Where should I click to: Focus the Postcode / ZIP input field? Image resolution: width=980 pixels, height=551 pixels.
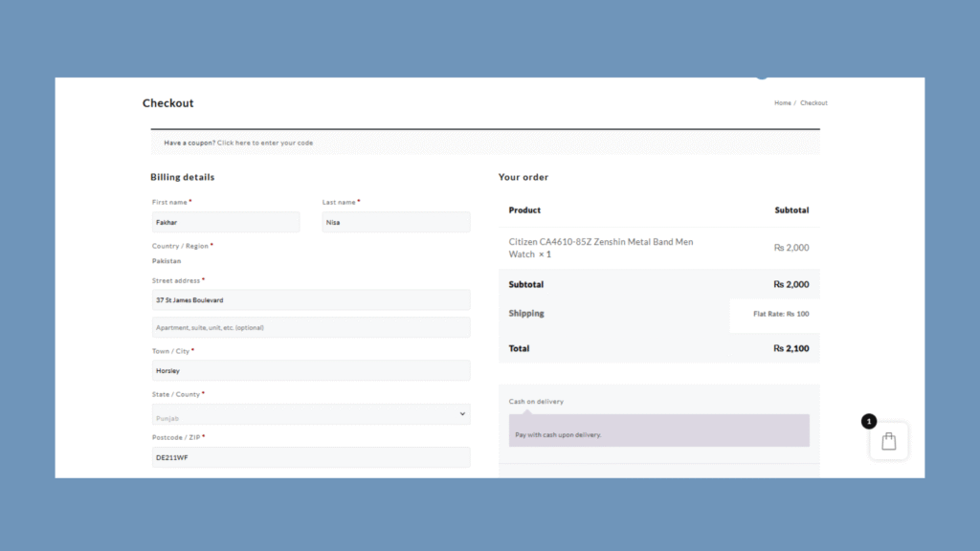coord(310,457)
